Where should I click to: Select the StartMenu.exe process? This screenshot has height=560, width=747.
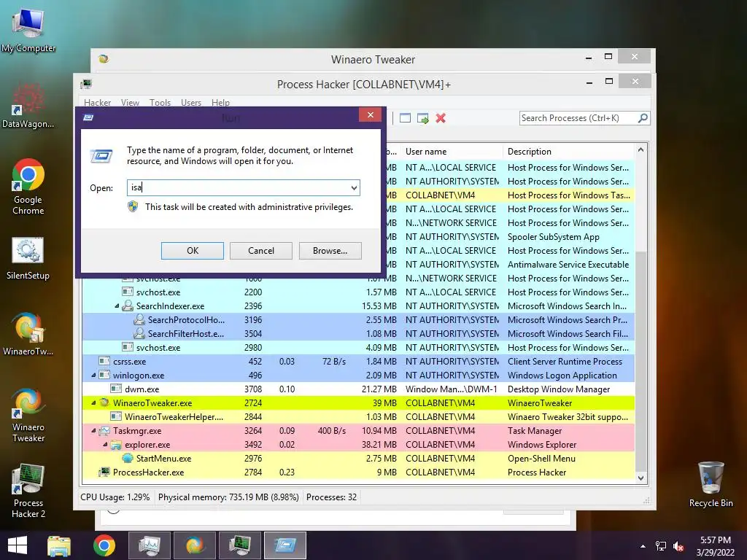pos(358,459)
